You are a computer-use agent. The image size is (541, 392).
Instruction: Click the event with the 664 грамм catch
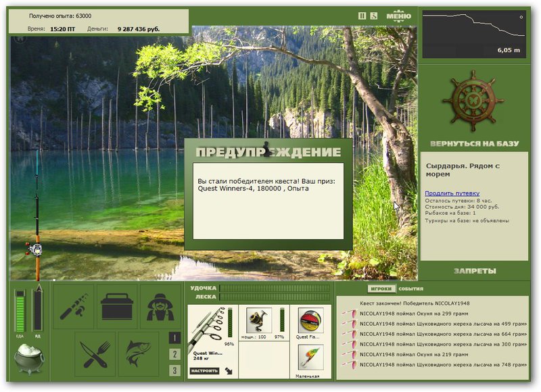click(x=443, y=334)
